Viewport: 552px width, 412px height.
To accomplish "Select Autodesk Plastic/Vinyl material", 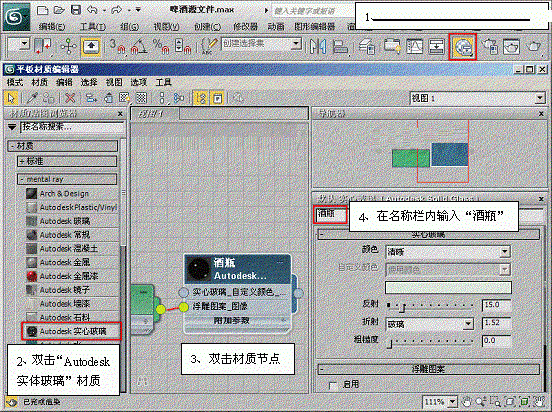I will point(71,207).
